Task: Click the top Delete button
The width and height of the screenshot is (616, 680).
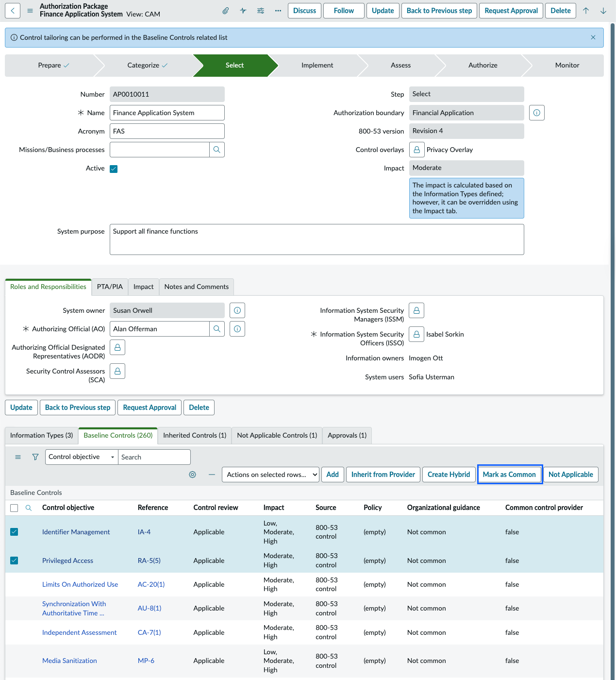Action: 561,11
